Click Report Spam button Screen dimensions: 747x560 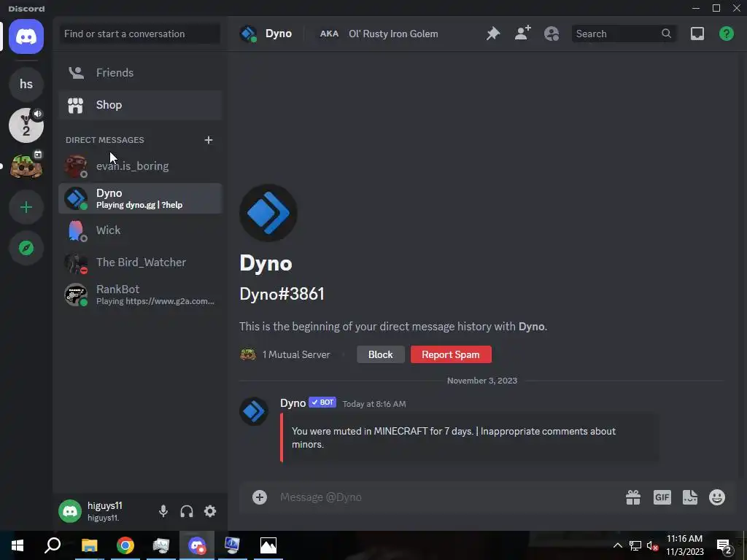click(451, 354)
